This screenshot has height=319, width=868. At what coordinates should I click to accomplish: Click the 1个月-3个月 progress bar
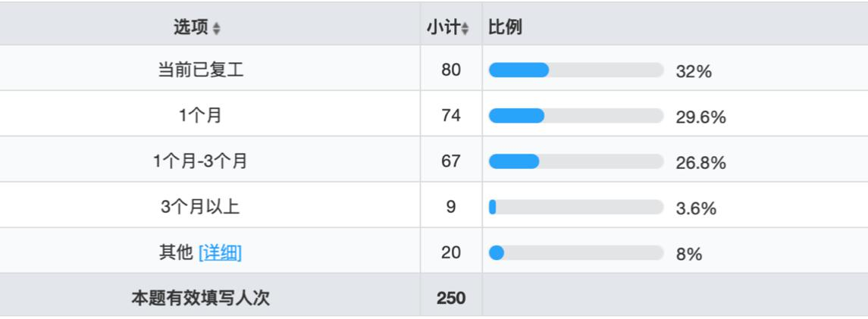pos(576,161)
